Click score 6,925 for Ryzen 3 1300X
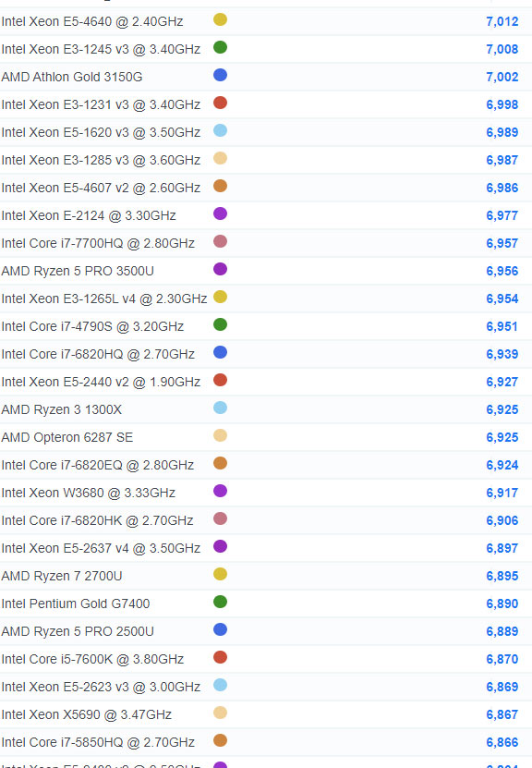This screenshot has width=532, height=768. coord(502,409)
